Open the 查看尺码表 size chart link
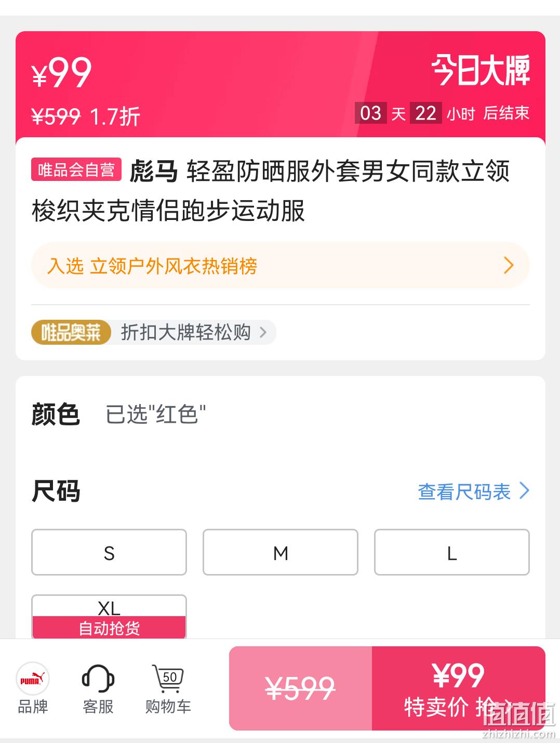The height and width of the screenshot is (743, 560). click(473, 491)
